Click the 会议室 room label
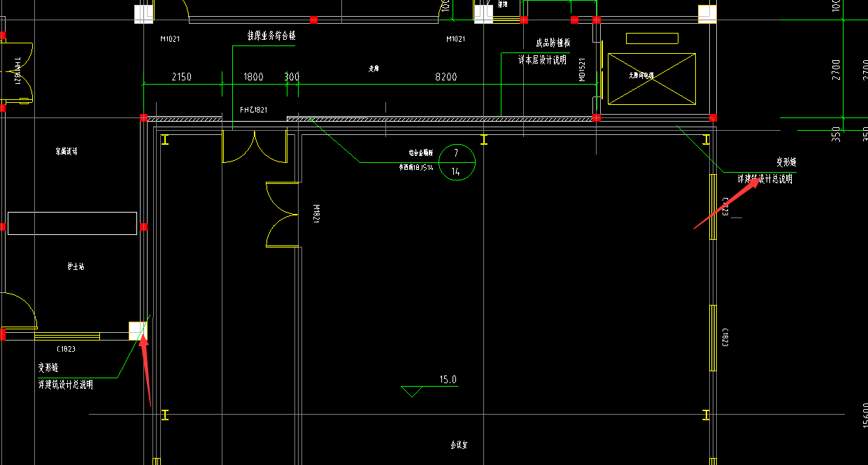The height and width of the screenshot is (465, 868). coord(459,445)
